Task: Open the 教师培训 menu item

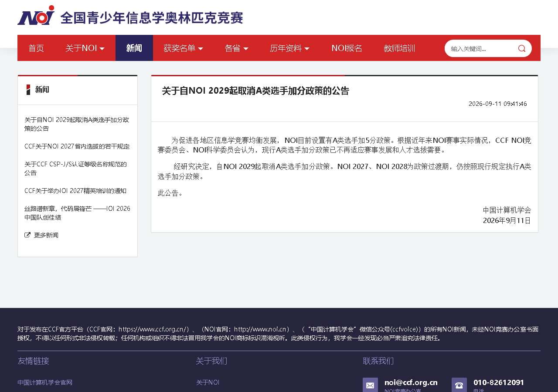Action: coord(399,48)
